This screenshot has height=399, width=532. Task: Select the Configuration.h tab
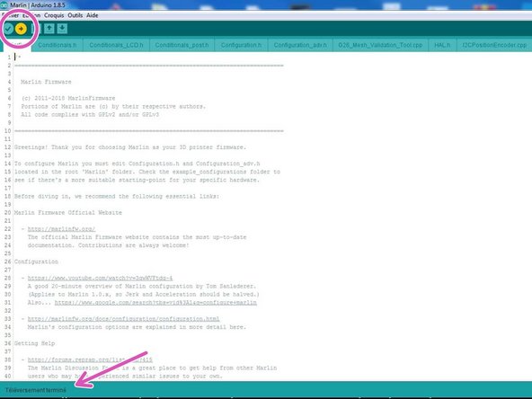[241, 45]
